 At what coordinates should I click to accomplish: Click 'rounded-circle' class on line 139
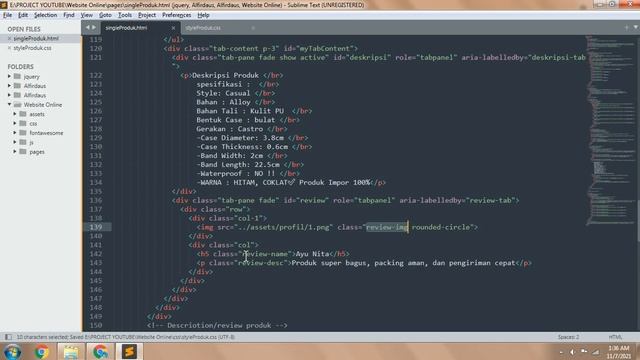pyautogui.click(x=441, y=227)
